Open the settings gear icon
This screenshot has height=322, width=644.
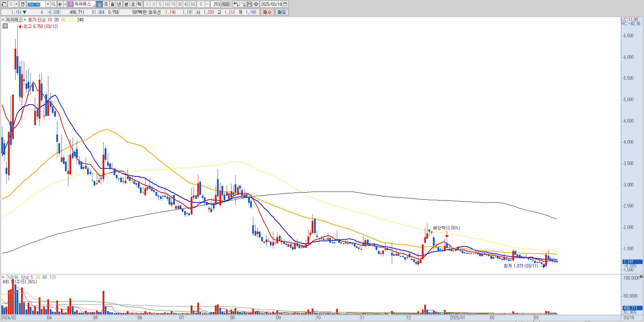[x=256, y=4]
